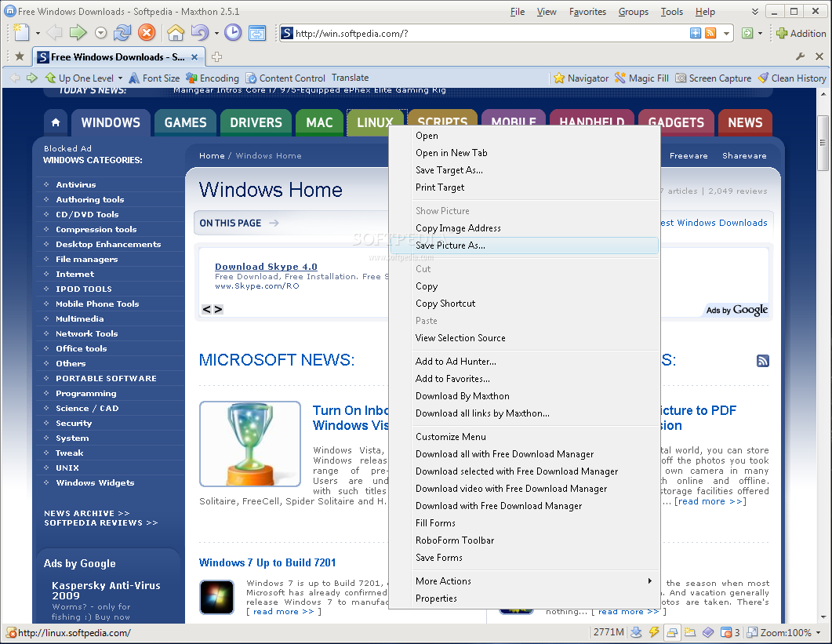Choose Properties from context menu
832x644 pixels.
point(525,599)
